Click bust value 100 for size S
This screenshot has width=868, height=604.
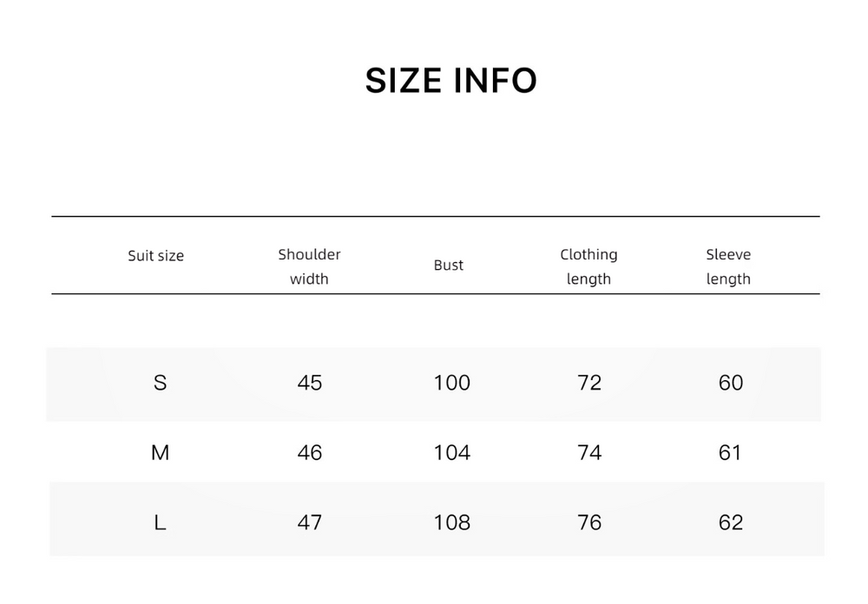point(451,383)
